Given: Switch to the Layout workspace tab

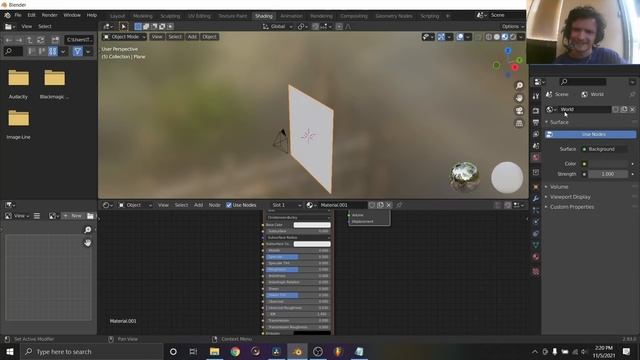Looking at the screenshot, I should tap(118, 16).
